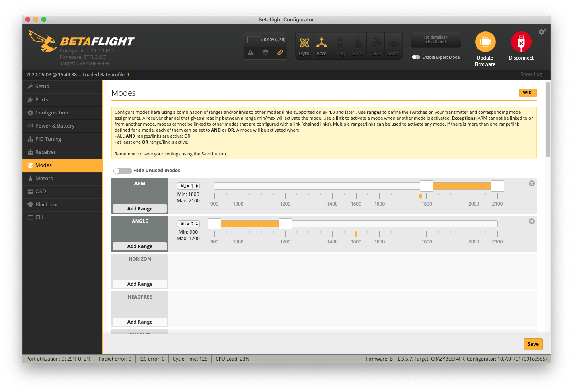
Task: Click Add Range under HORIZON
Action: click(140, 284)
